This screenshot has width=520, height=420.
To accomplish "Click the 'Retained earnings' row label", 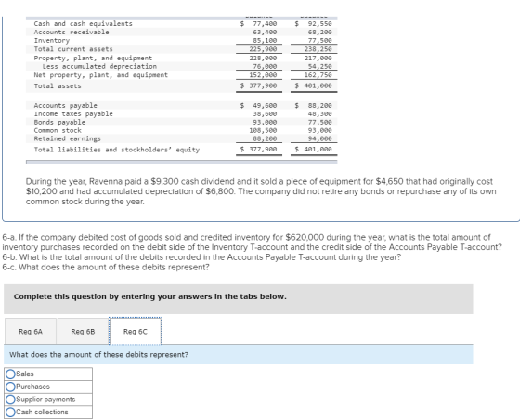I will (67, 138).
